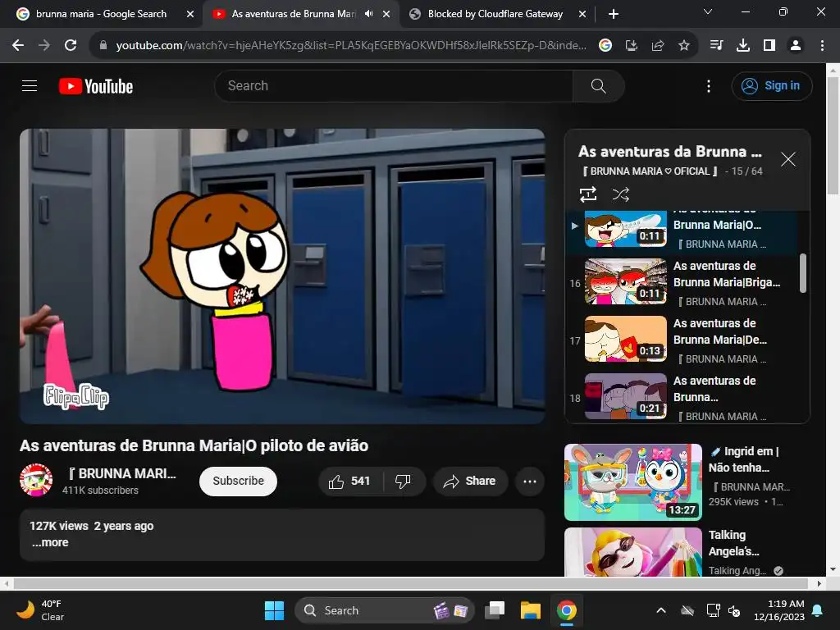This screenshot has height=630, width=840.
Task: Click the playlist panel scrollbar
Action: 802,273
